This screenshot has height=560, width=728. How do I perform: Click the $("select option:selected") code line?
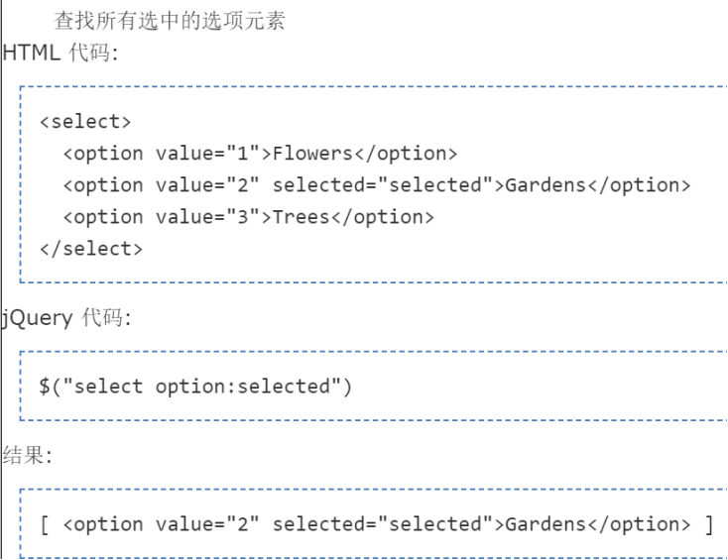coord(195,387)
